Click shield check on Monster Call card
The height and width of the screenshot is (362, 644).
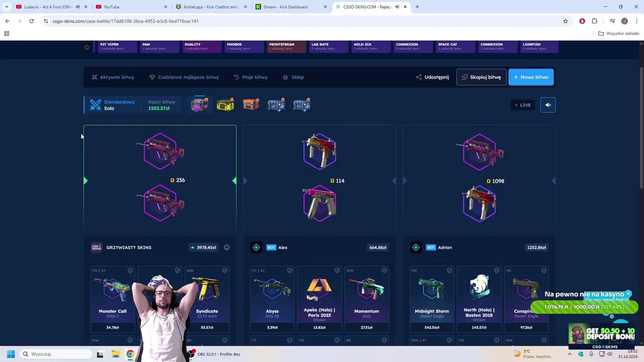pos(130,270)
